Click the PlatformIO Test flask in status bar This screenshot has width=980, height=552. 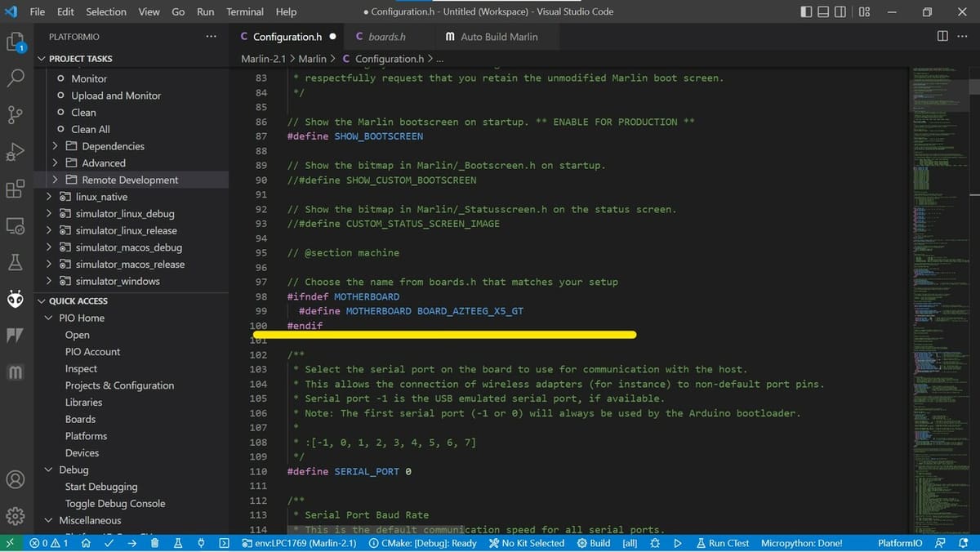point(177,543)
